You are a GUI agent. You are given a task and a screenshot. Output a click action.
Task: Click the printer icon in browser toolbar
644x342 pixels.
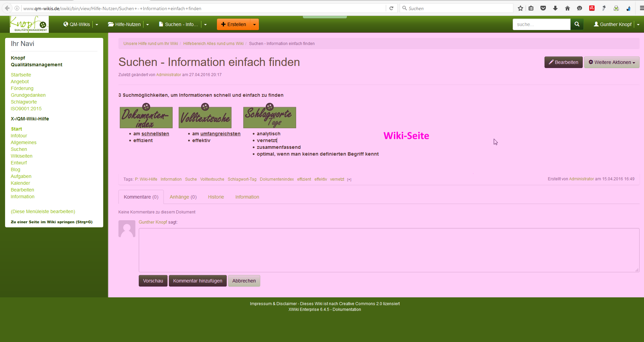click(x=616, y=8)
